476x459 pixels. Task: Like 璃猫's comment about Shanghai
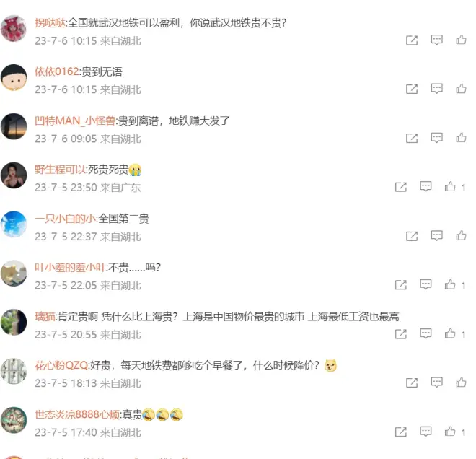click(x=450, y=333)
